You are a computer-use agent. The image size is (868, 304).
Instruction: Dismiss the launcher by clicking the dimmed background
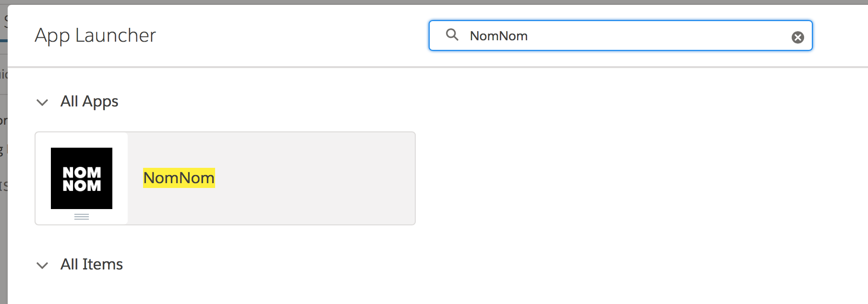click(3, 240)
